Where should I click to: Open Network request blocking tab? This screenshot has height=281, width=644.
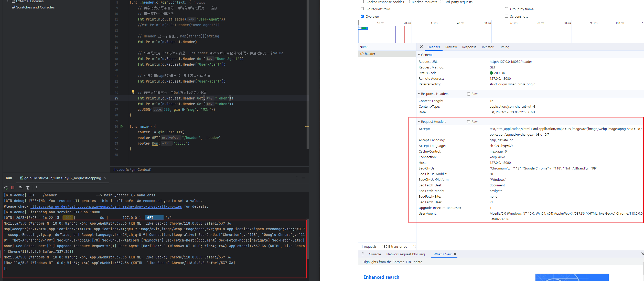[405, 254]
